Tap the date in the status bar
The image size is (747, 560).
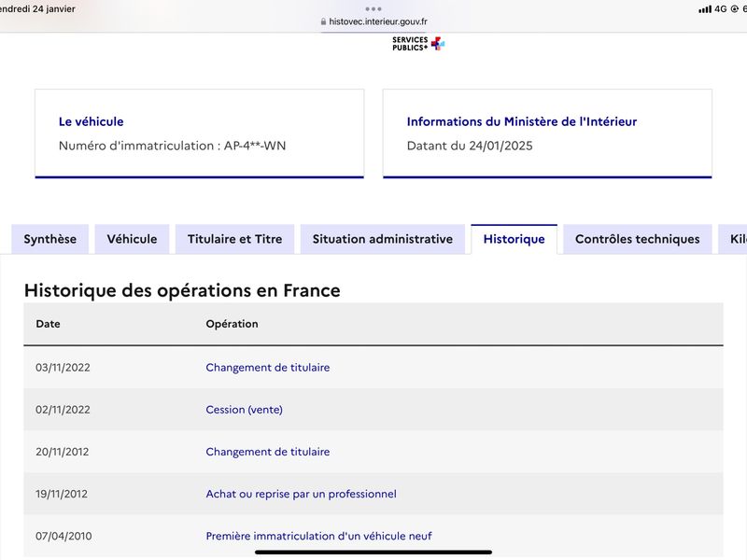pos(37,8)
